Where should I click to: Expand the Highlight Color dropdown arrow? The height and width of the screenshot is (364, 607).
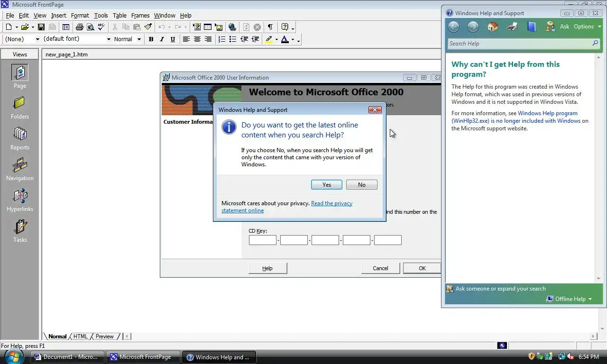point(276,40)
